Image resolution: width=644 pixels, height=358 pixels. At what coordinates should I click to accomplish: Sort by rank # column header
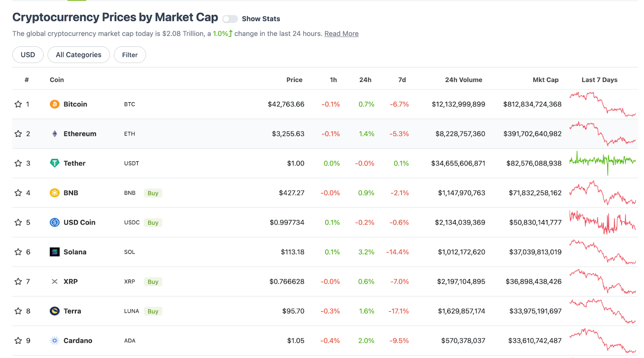[x=27, y=80]
